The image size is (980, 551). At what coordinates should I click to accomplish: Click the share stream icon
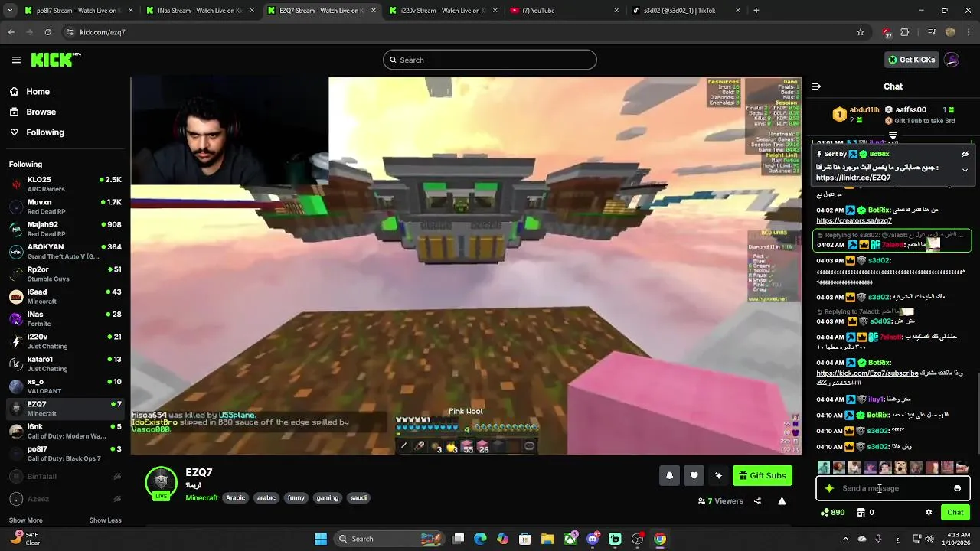(x=757, y=501)
